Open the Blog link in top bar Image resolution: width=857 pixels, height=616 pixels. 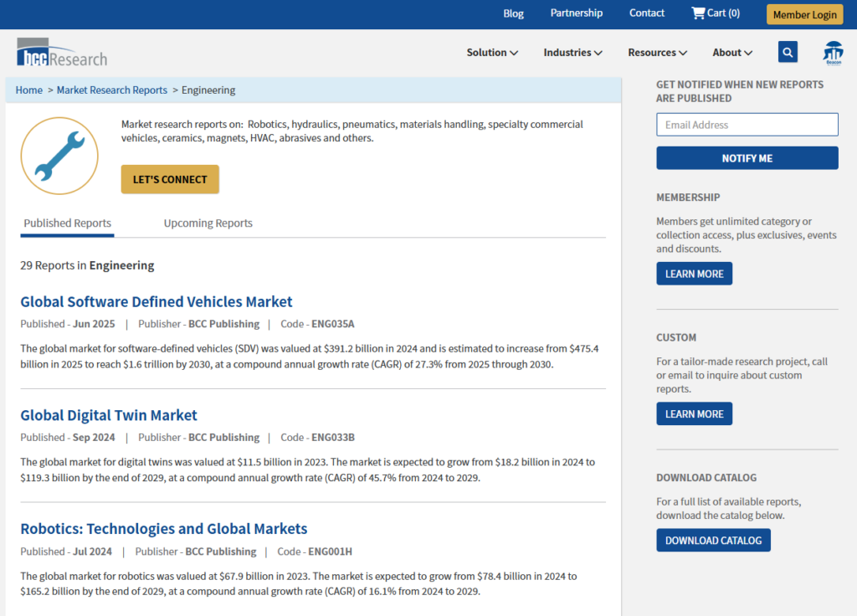tap(513, 13)
